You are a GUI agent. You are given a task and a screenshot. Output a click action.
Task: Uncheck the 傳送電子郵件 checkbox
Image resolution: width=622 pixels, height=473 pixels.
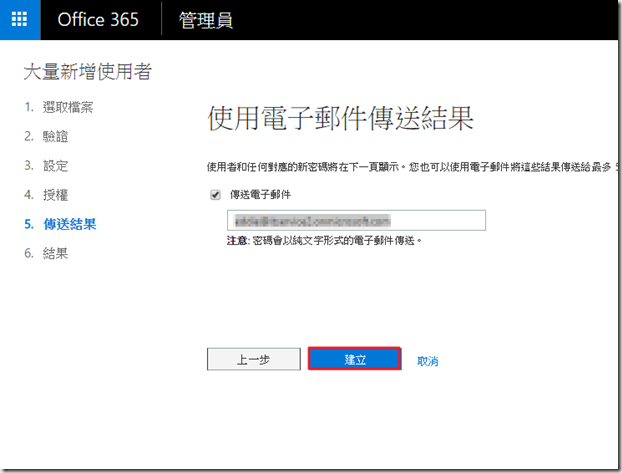215,196
